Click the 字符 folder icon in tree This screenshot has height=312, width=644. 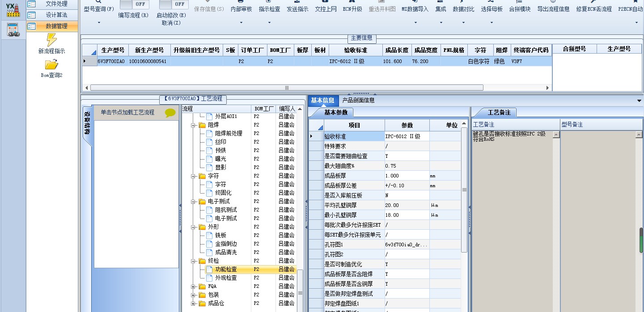202,176
